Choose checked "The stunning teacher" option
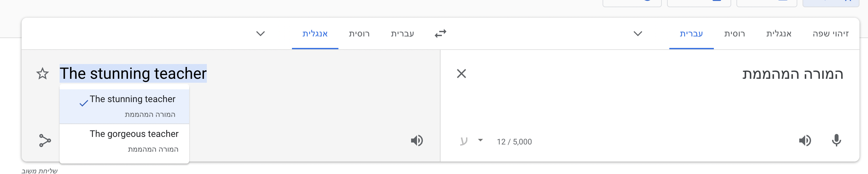 pyautogui.click(x=132, y=105)
